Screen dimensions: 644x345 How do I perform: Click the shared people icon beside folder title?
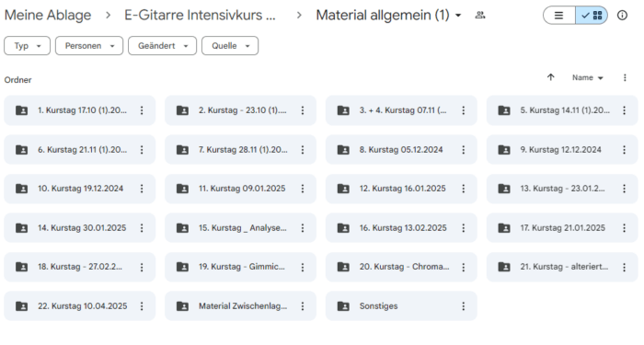[479, 16]
